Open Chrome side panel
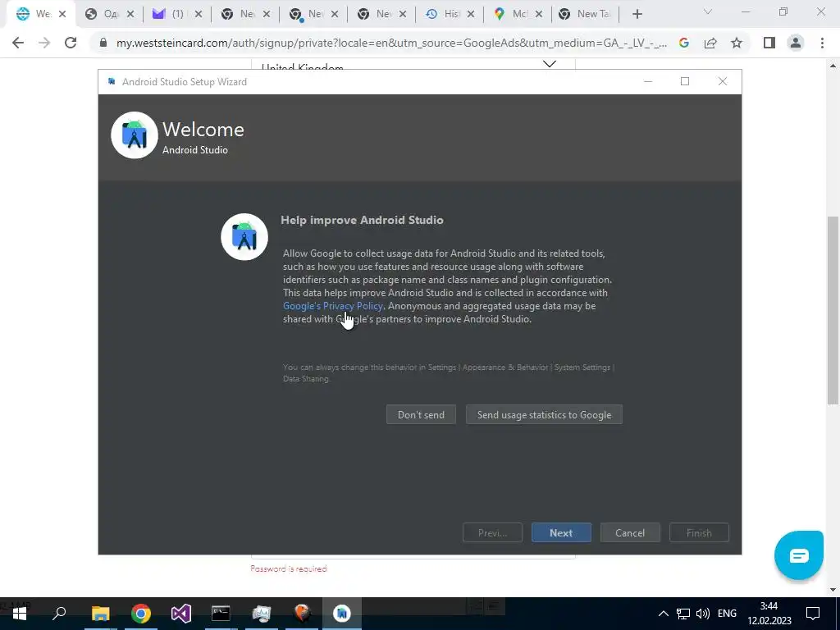840x630 pixels. click(x=769, y=43)
